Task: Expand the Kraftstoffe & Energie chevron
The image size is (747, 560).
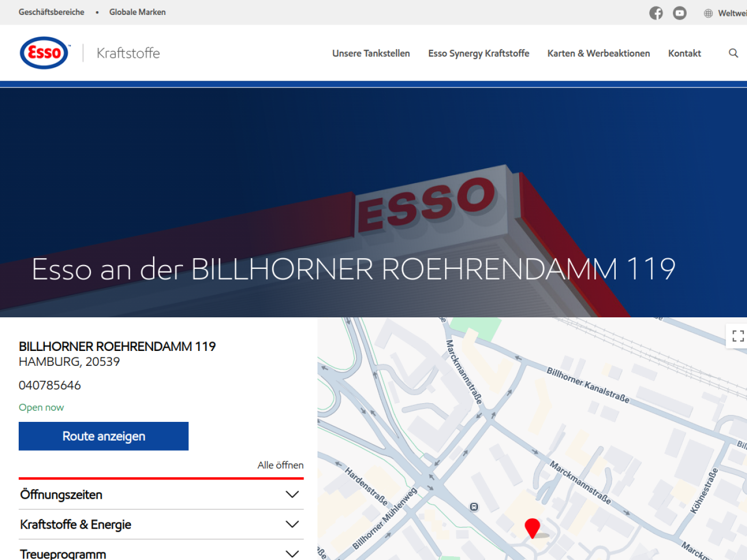Action: point(292,524)
